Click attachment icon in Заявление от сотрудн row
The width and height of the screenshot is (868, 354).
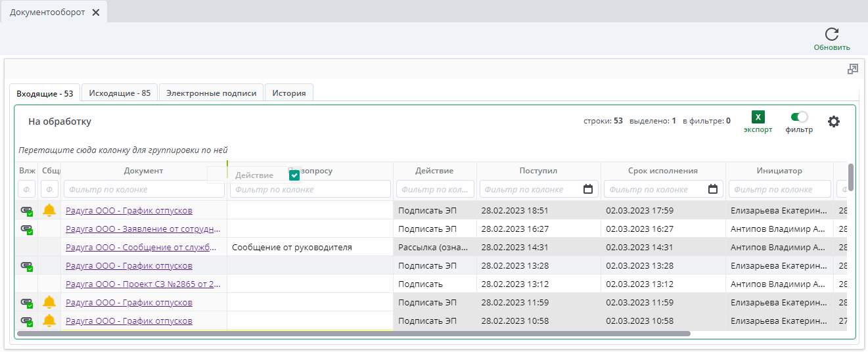coord(26,229)
